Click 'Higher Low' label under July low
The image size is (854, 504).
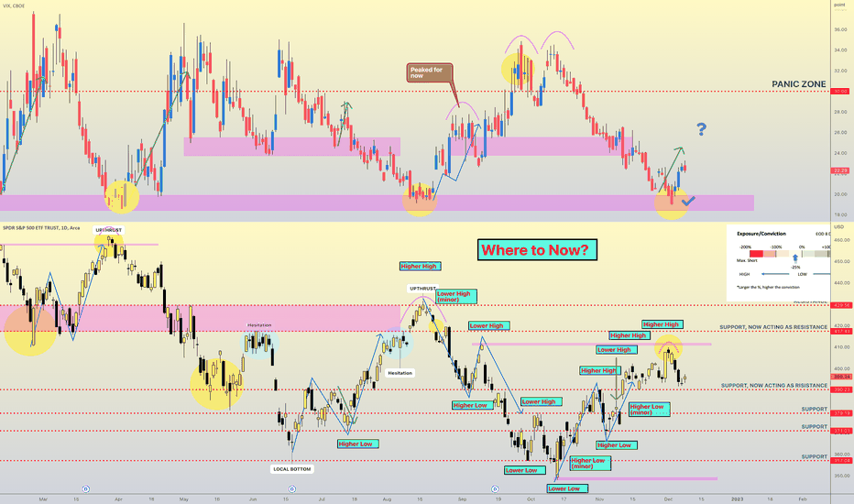point(358,444)
